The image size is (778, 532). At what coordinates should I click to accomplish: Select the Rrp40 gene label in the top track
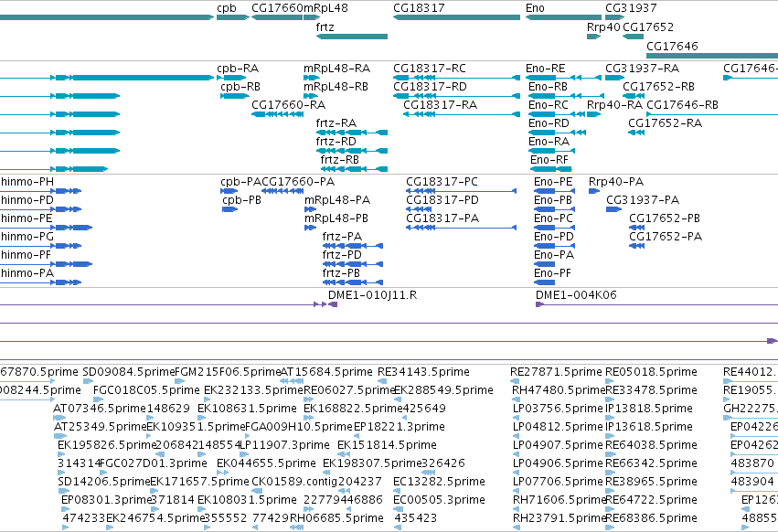[x=603, y=27]
